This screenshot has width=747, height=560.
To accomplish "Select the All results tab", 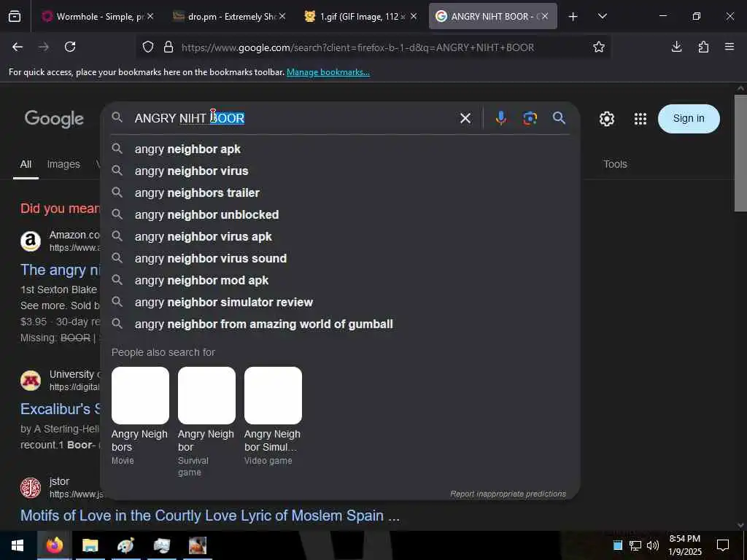I will pos(26,164).
